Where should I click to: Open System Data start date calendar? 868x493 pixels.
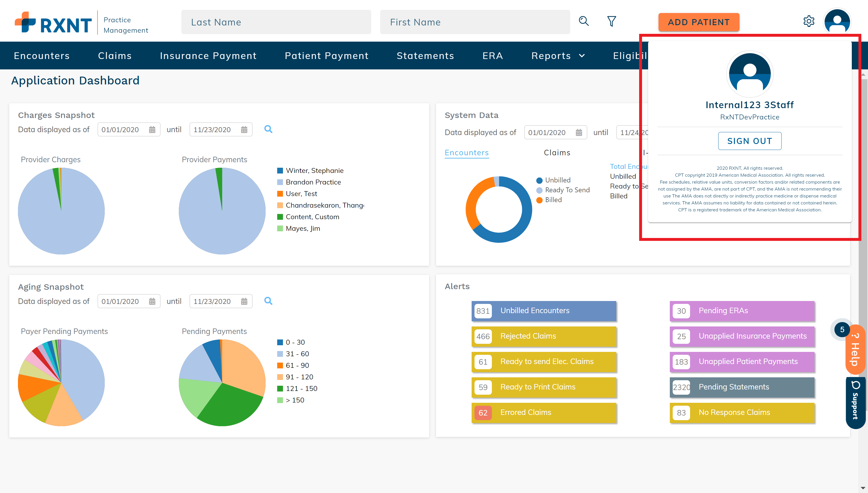coord(579,133)
